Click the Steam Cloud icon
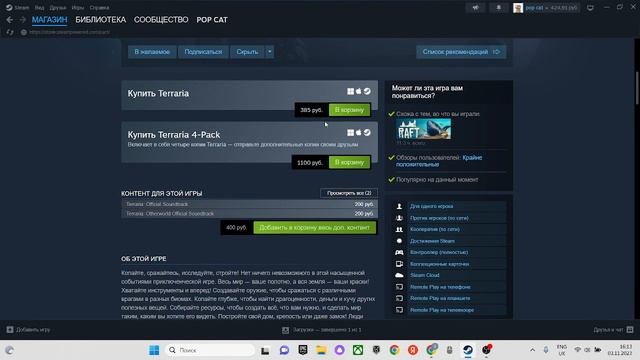 (399, 276)
